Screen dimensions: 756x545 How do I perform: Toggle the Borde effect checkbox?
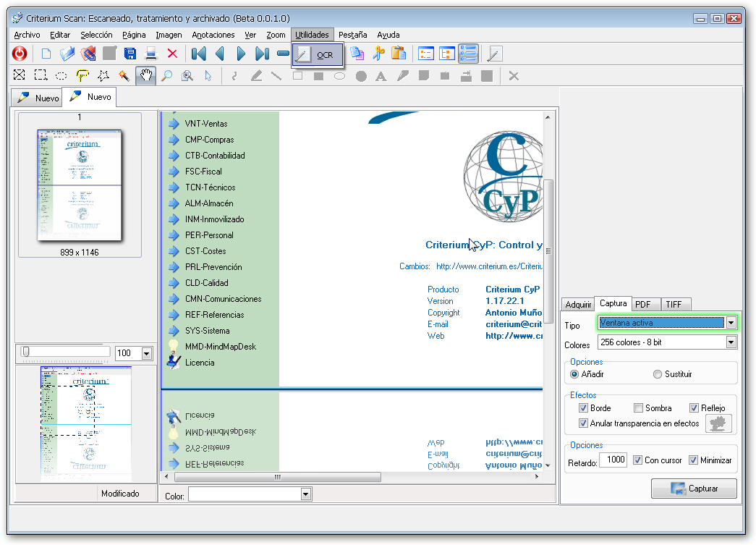click(583, 408)
